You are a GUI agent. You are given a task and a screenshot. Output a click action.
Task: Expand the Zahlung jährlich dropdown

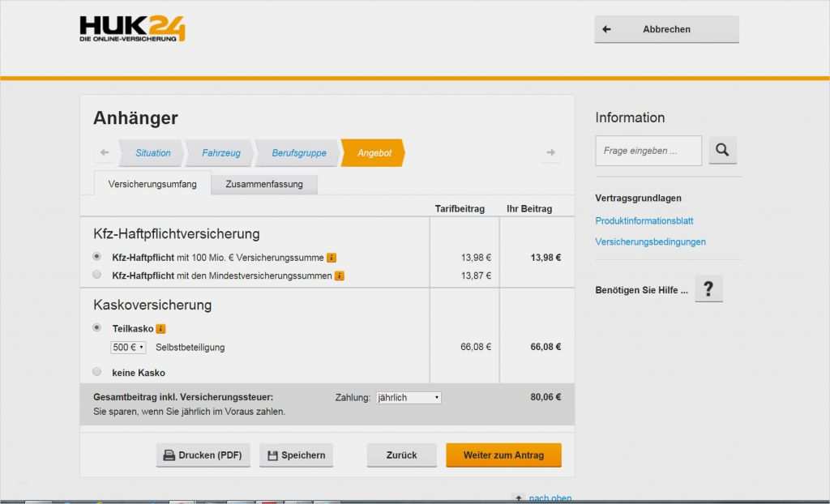[x=409, y=398]
